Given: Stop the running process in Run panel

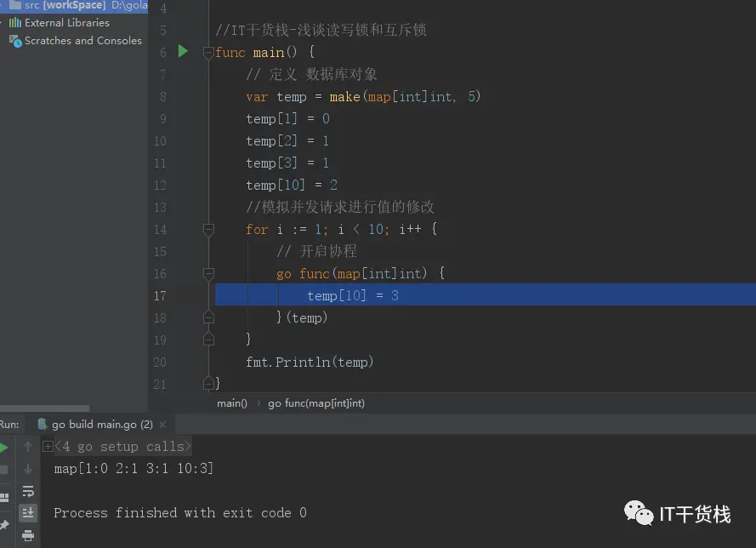Looking at the screenshot, I should click(3, 469).
